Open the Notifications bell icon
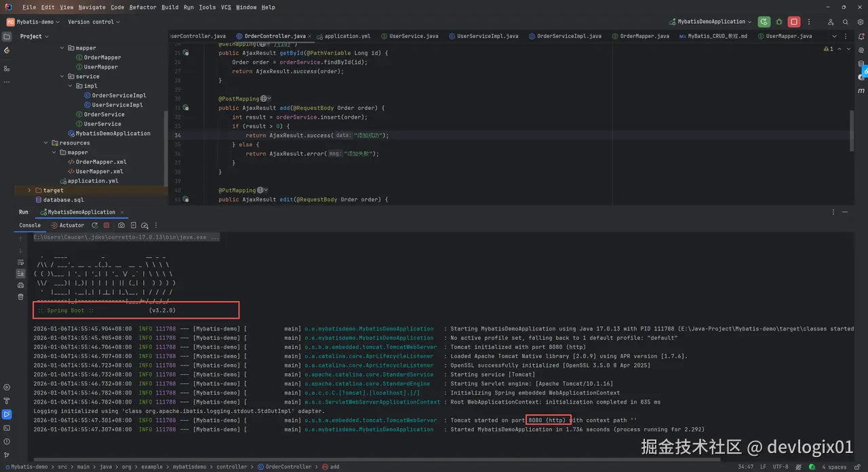The height and width of the screenshot is (472, 868). pyautogui.click(x=861, y=37)
